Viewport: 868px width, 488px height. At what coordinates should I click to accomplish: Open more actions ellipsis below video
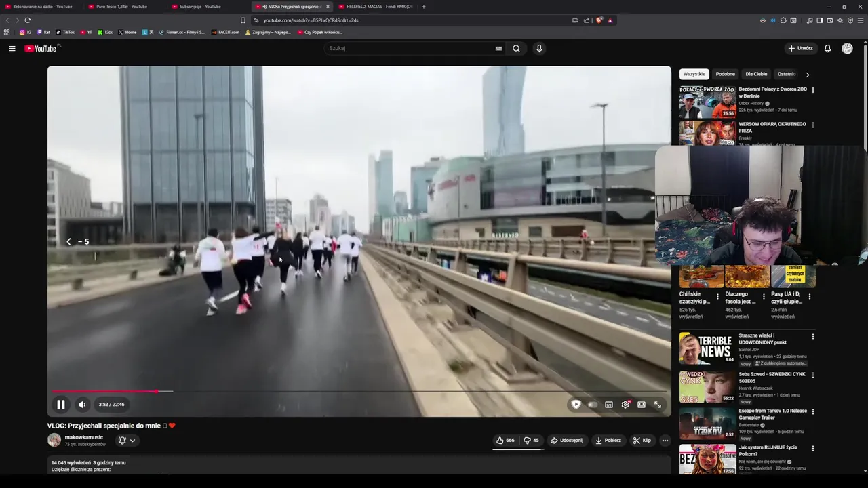click(665, 441)
